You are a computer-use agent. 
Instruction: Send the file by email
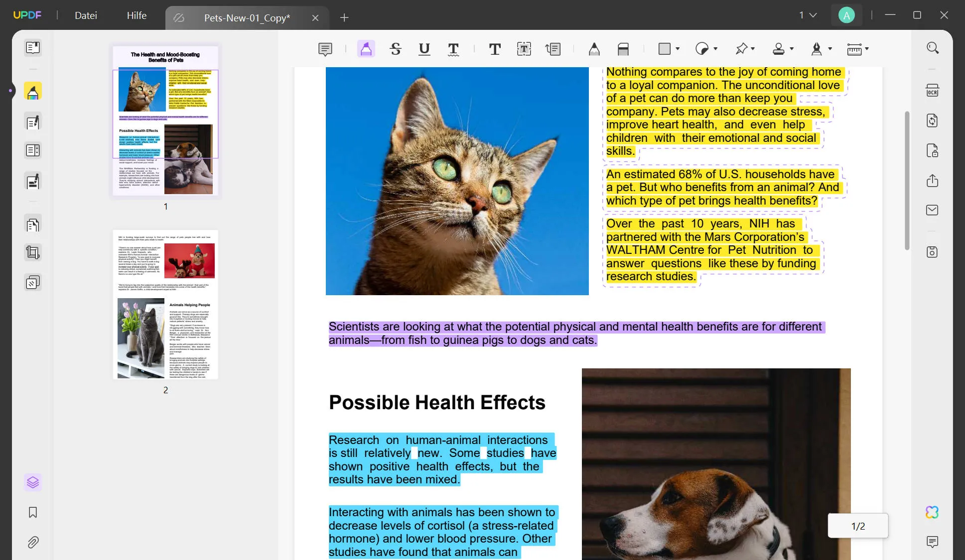[933, 210]
